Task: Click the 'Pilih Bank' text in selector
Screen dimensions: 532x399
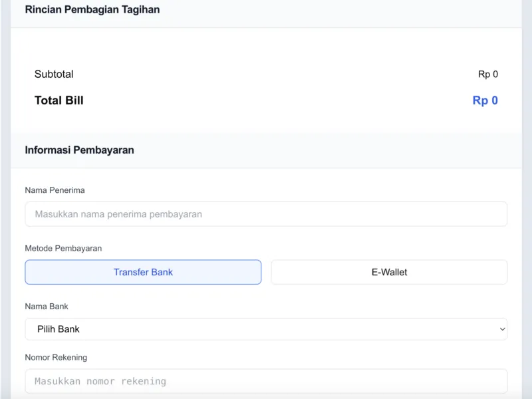Action: click(x=59, y=329)
